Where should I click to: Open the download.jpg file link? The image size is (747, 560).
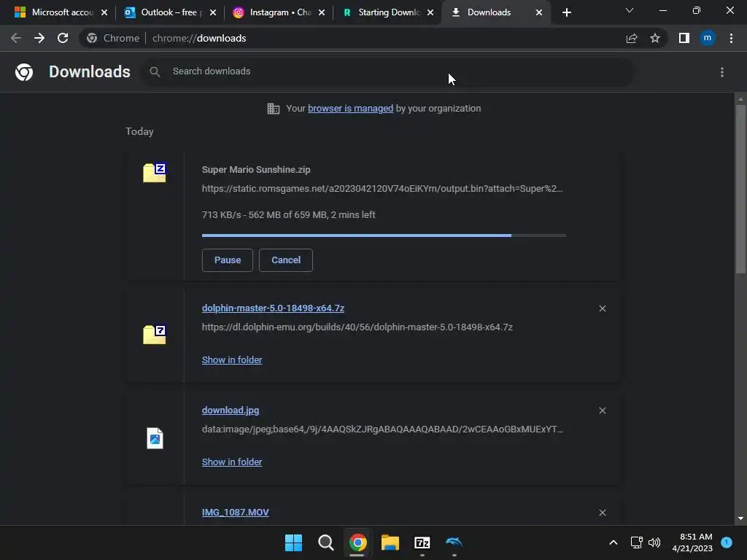pyautogui.click(x=231, y=410)
